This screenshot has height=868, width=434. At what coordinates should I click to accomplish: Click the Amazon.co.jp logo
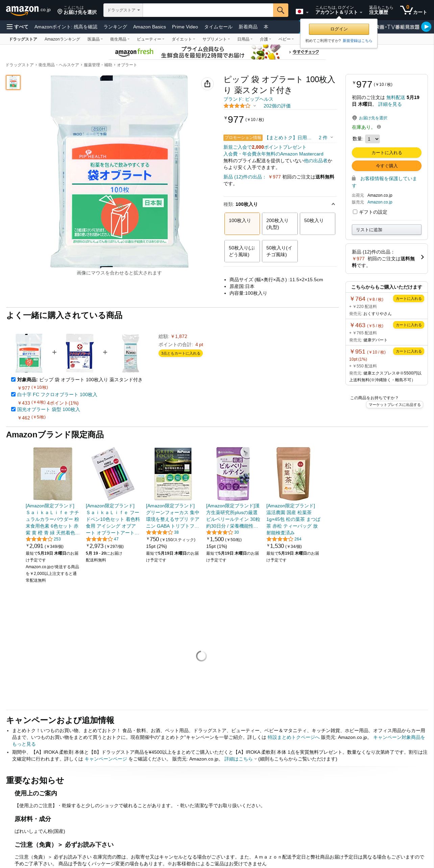[28, 10]
